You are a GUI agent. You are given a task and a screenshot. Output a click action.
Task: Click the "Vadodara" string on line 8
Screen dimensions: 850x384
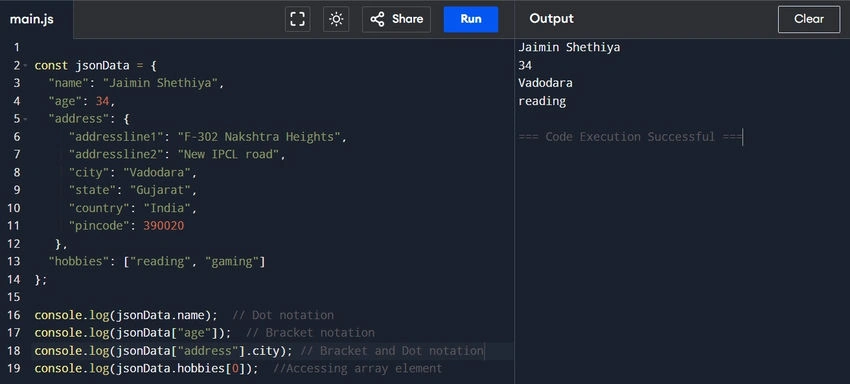[x=157, y=173]
